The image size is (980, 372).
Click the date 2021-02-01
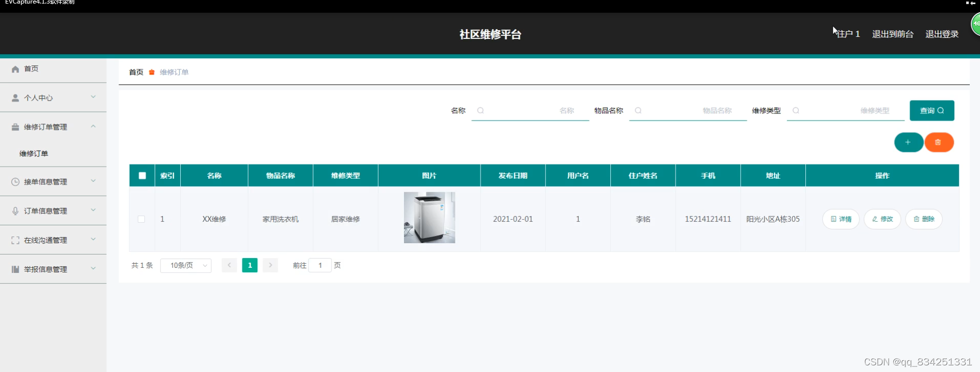pyautogui.click(x=513, y=219)
